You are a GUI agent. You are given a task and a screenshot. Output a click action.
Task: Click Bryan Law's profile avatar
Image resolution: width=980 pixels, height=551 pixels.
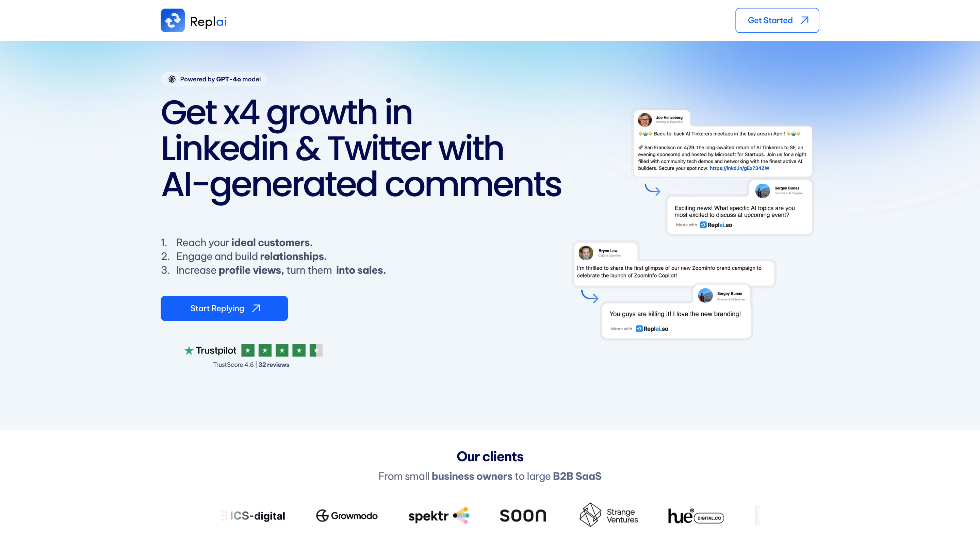tap(586, 252)
